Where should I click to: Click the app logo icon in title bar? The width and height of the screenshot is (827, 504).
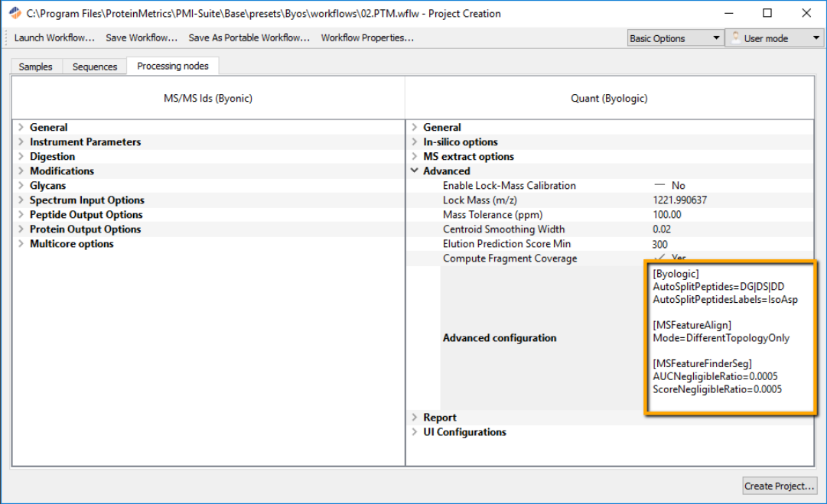pyautogui.click(x=15, y=13)
